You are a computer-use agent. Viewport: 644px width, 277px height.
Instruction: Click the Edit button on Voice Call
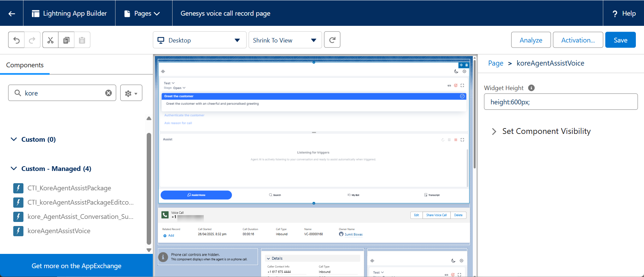416,215
